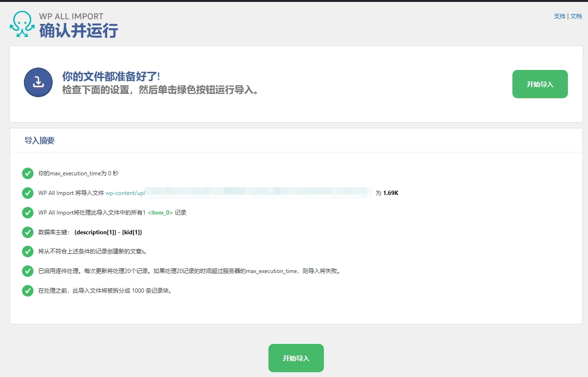This screenshot has width=588, height=377.
Task: Click the checkmark beside the 逐件处理 row
Action: [x=27, y=271]
